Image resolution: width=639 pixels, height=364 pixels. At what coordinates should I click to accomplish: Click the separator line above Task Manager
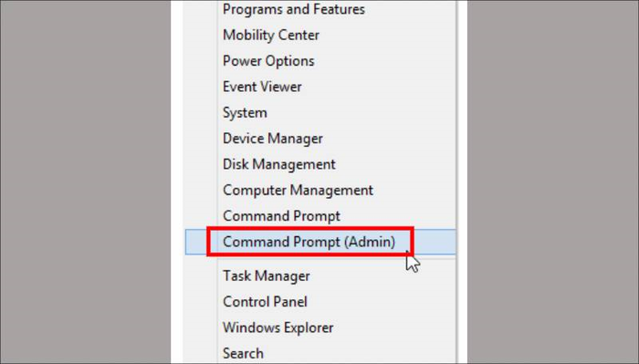pos(338,259)
